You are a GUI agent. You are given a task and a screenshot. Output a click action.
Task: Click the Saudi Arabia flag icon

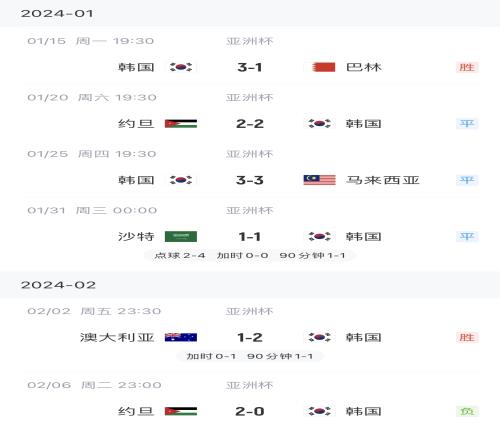coord(181,236)
